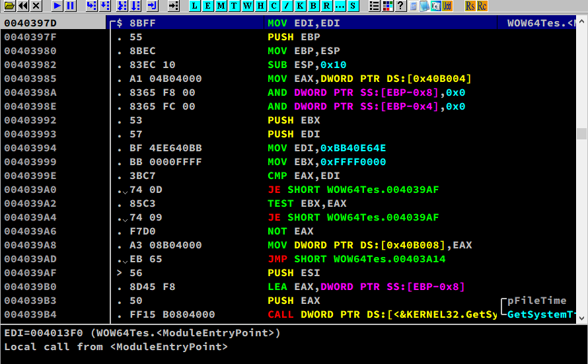
Task: Run the program with the play button
Action: tap(57, 6)
